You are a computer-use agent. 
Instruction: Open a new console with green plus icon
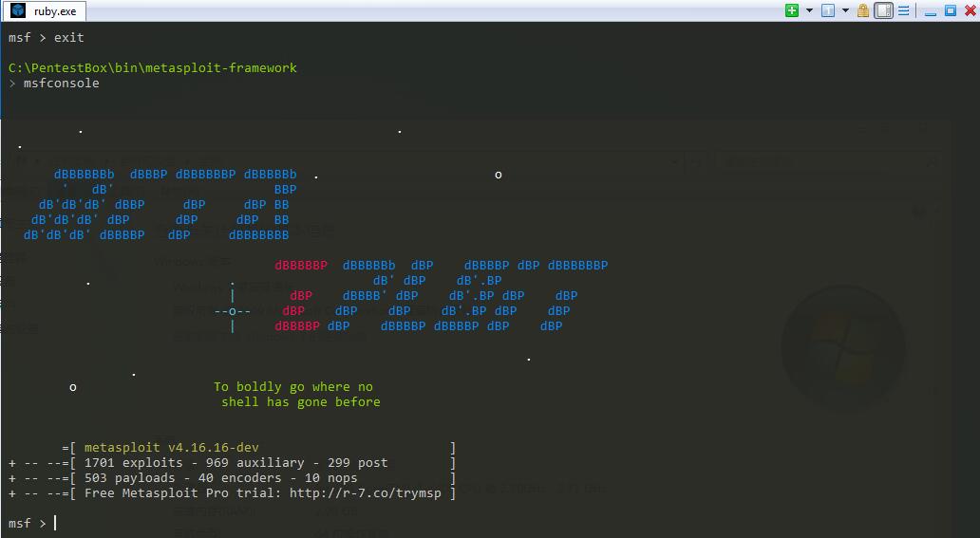point(792,10)
